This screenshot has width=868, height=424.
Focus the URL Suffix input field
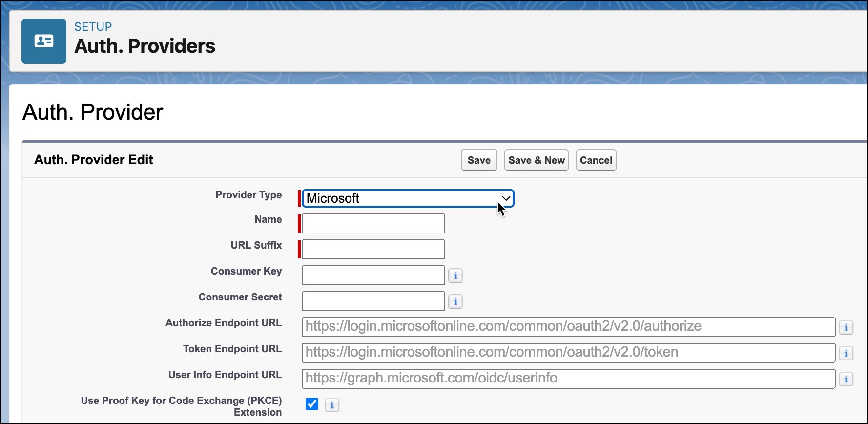(373, 249)
